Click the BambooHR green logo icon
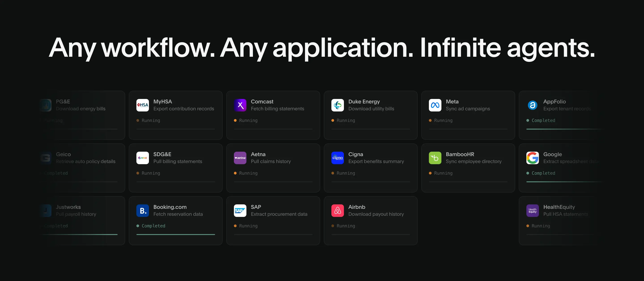This screenshot has height=281, width=644. (435, 158)
